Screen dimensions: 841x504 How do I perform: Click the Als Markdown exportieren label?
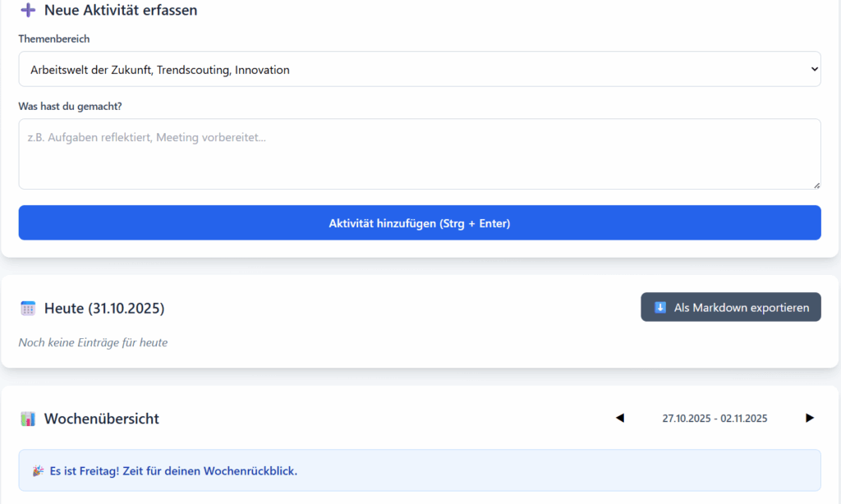point(741,308)
